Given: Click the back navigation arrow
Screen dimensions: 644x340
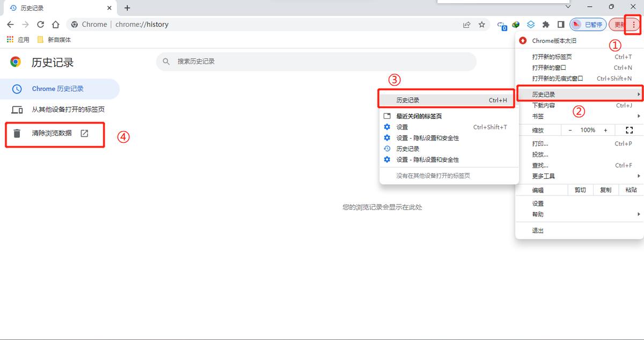Looking at the screenshot, I should [x=10, y=24].
